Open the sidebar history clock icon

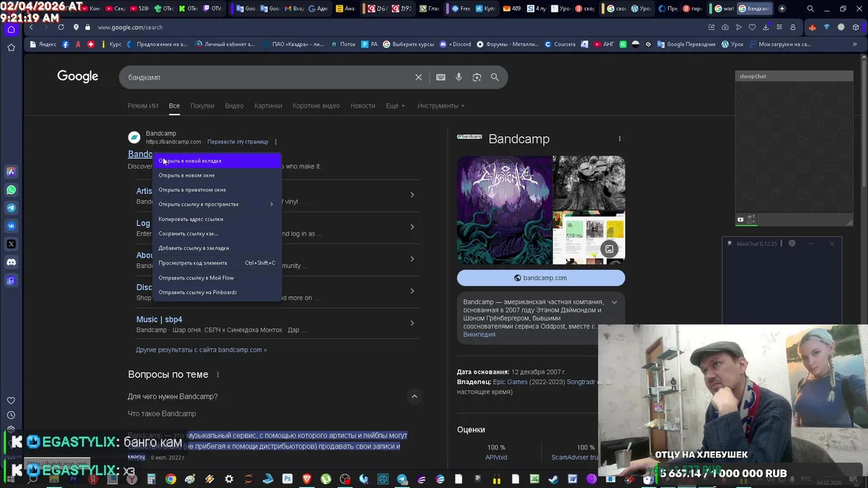(x=11, y=415)
